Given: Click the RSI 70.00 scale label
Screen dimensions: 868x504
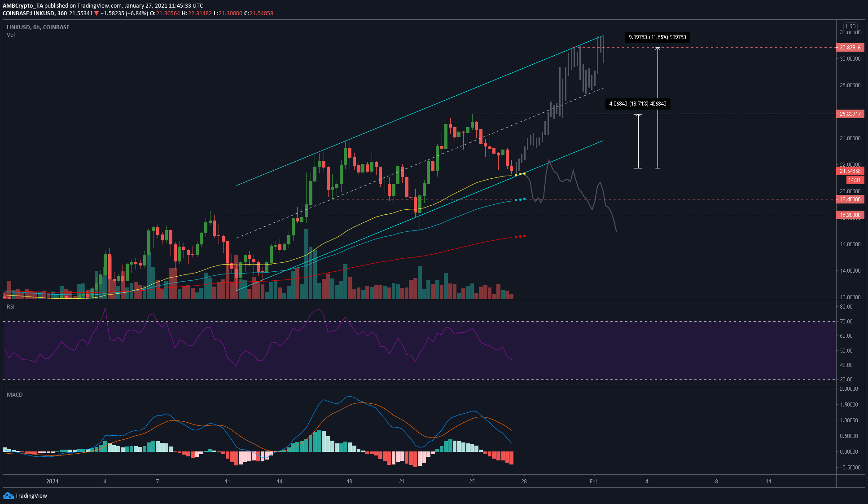Looking at the screenshot, I should pyautogui.click(x=846, y=321).
